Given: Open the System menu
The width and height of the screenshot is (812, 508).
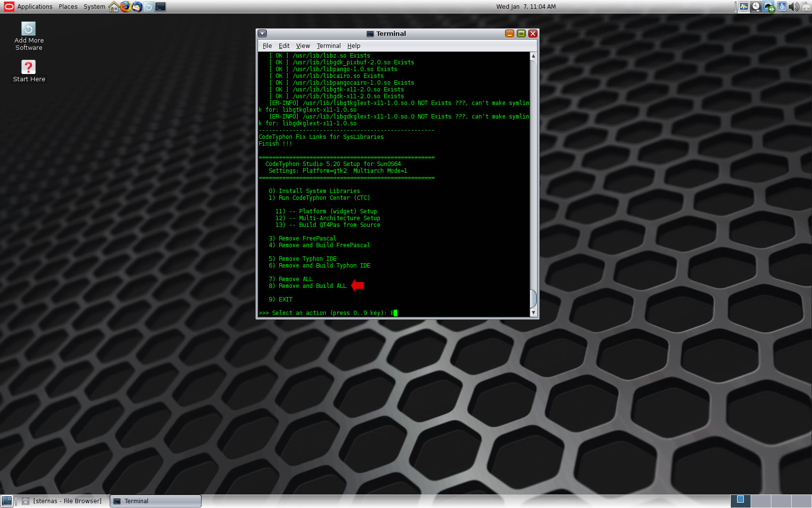Looking at the screenshot, I should click(x=94, y=7).
